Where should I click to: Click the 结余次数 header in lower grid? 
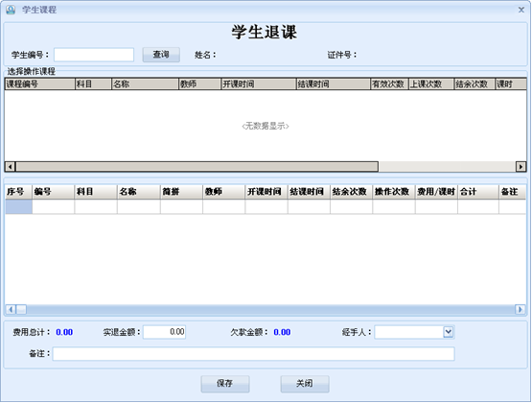point(351,192)
